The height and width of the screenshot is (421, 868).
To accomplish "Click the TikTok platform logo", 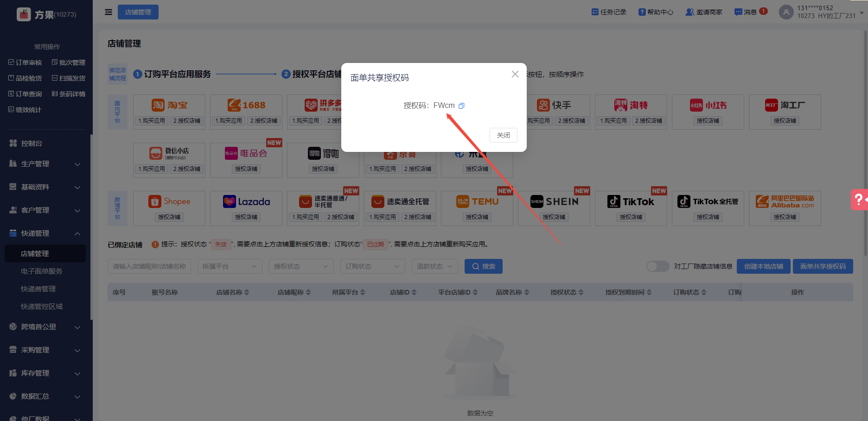I will (631, 201).
